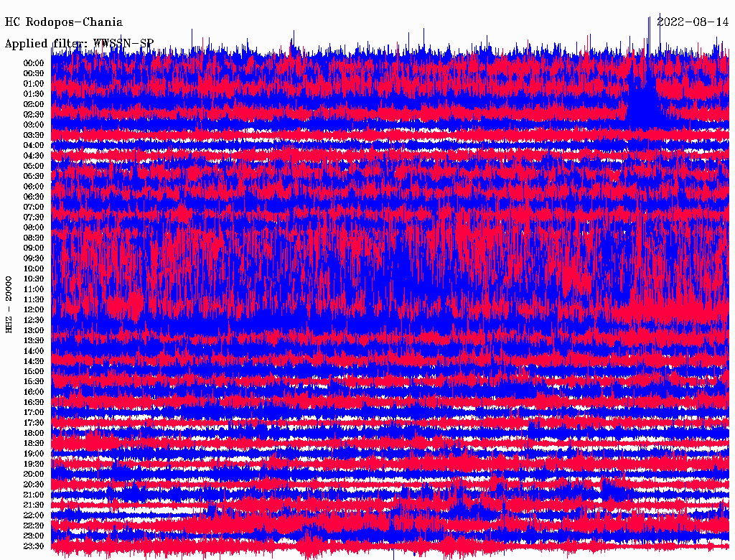Select the 20:00 time row label
The height and width of the screenshot is (560, 735).
click(x=34, y=475)
